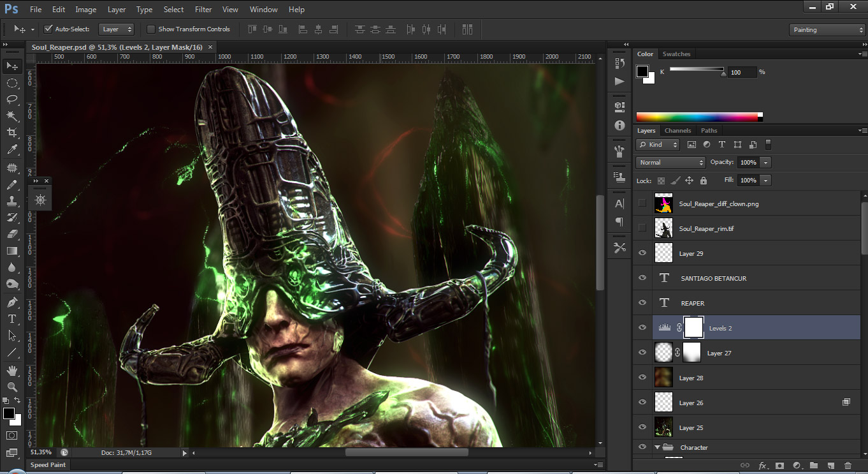Image resolution: width=868 pixels, height=474 pixels.
Task: Select the Path Selection tool
Action: [12, 335]
